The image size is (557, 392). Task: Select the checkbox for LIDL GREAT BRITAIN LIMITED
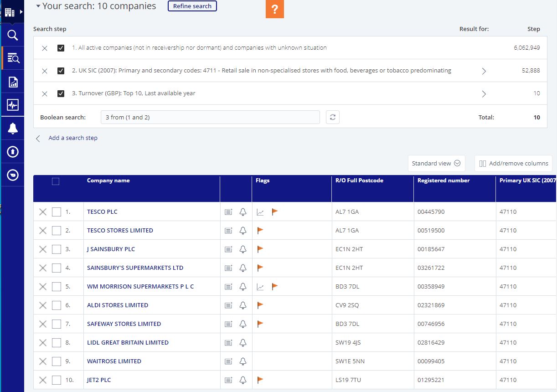[57, 343]
